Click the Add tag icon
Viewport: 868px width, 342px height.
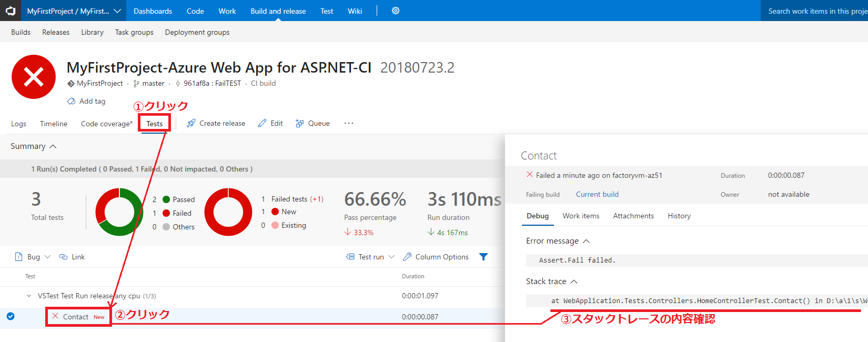[71, 101]
